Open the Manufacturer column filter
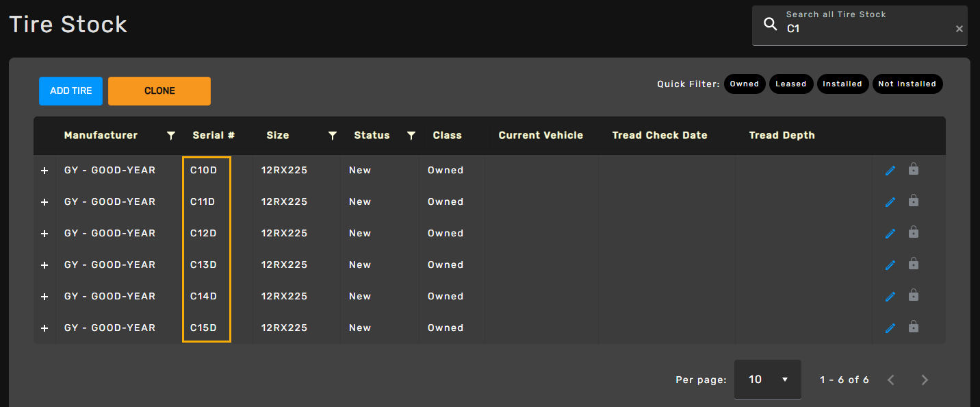This screenshot has height=407, width=980. click(171, 136)
